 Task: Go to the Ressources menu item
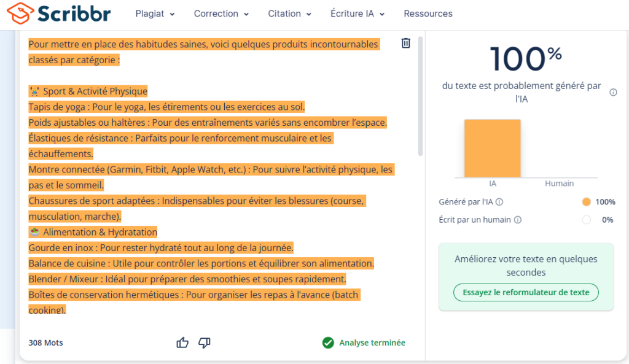pyautogui.click(x=428, y=14)
